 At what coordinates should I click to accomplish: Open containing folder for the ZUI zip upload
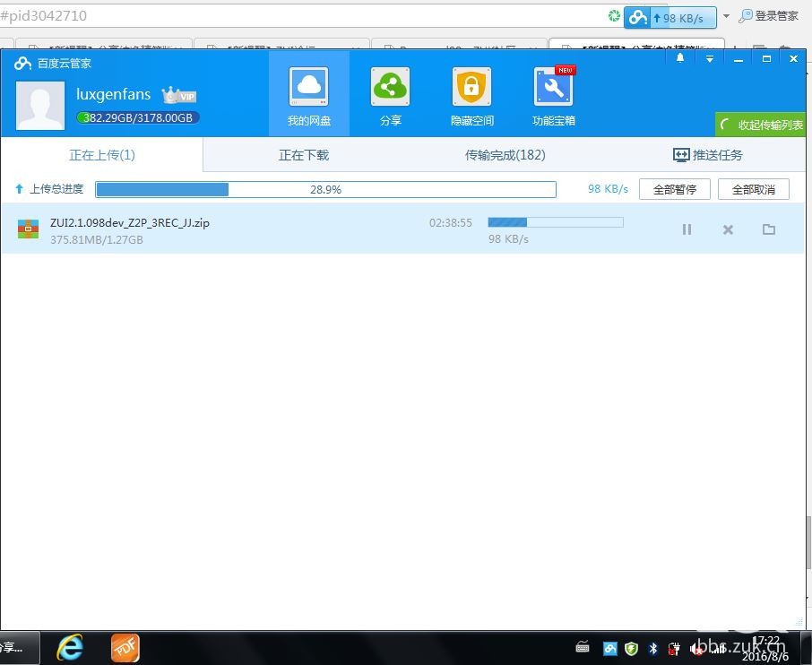pos(768,229)
